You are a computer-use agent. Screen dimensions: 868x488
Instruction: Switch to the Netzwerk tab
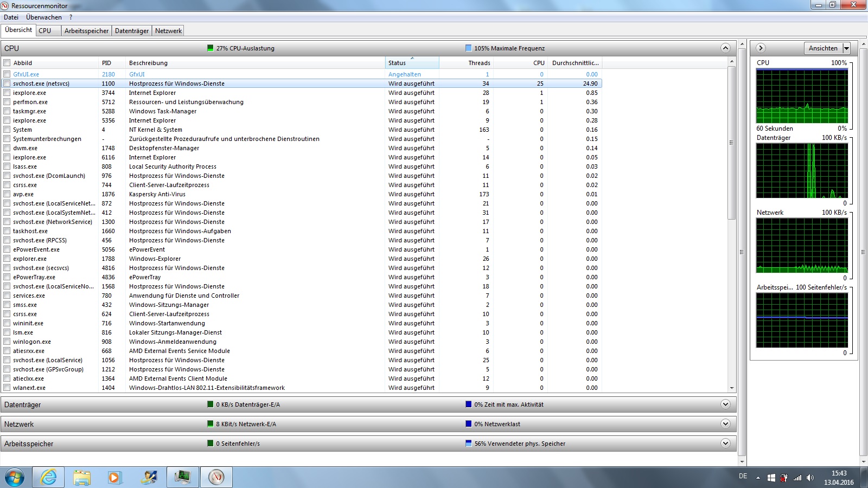[168, 31]
